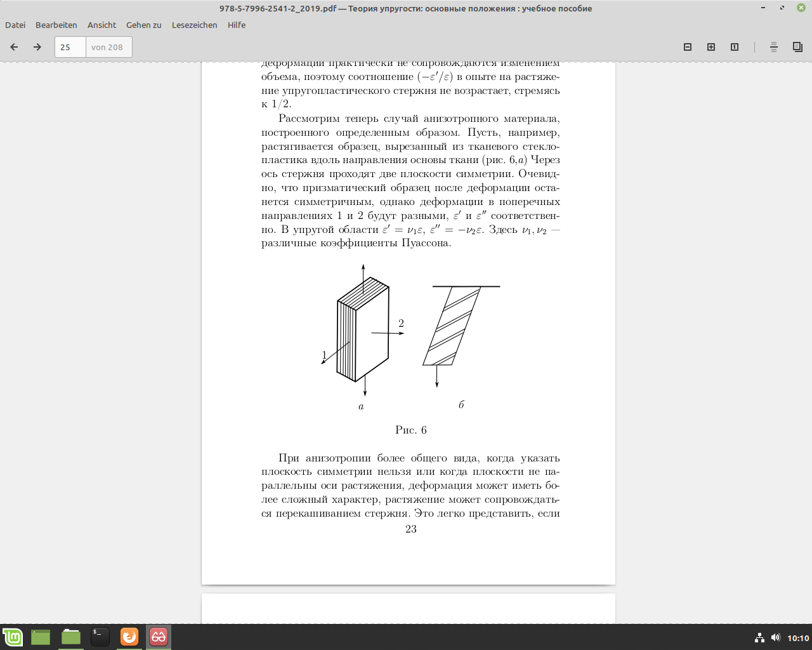This screenshot has width=812, height=650.
Task: Open the Bearbeiten menu
Action: tap(56, 25)
